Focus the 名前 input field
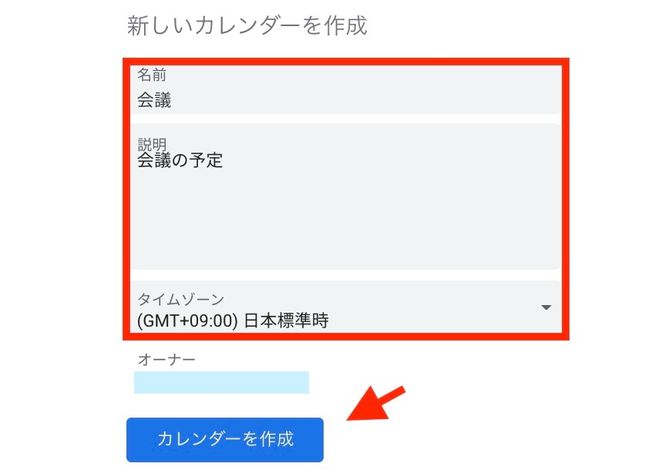 [x=346, y=90]
